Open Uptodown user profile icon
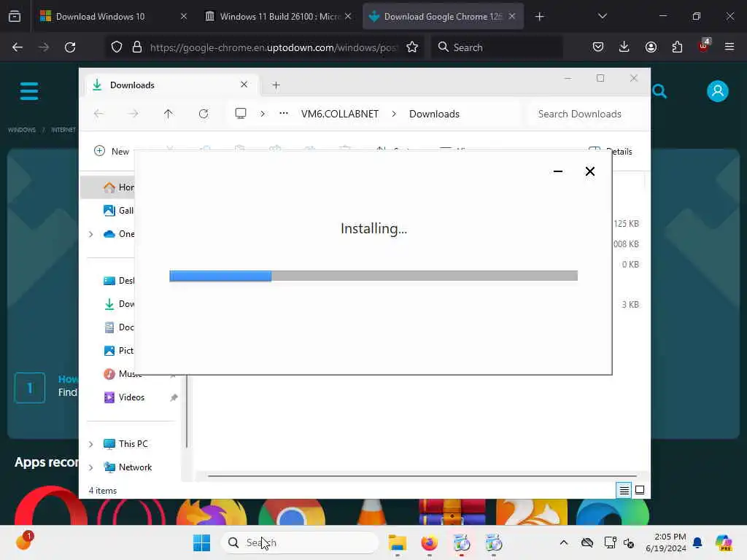 (x=718, y=91)
